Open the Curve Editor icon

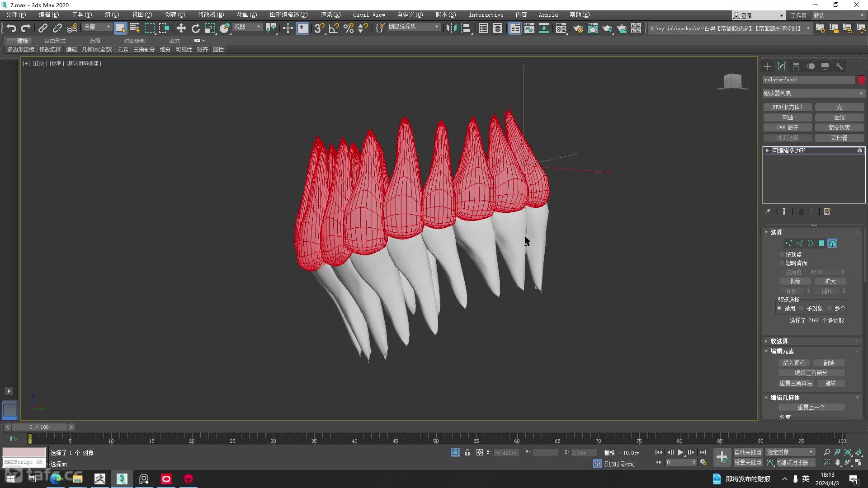[529, 28]
